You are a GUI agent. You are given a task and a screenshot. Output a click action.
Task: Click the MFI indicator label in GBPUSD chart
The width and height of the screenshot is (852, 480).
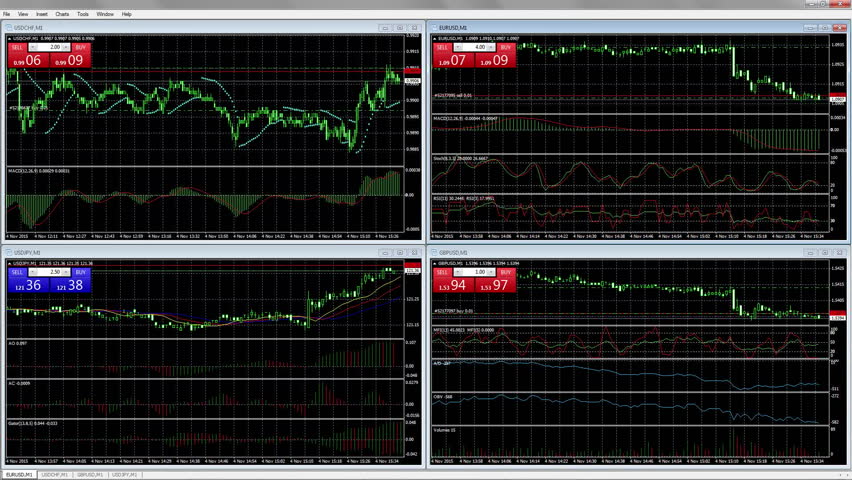coord(463,330)
